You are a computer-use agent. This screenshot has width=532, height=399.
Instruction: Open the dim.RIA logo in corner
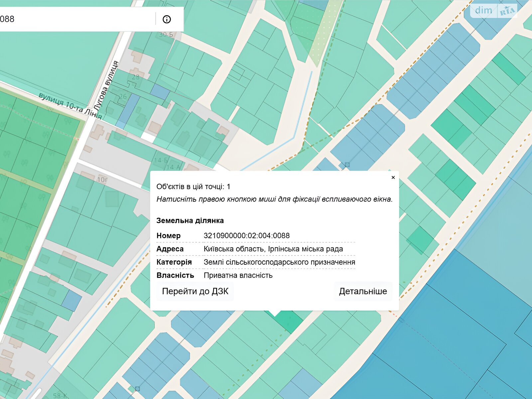494,11
